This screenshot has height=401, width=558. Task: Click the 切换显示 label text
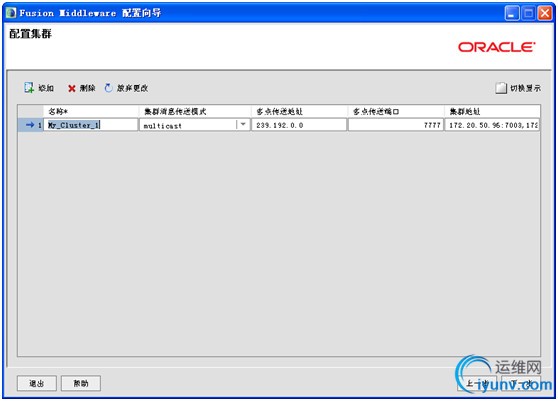pos(525,88)
